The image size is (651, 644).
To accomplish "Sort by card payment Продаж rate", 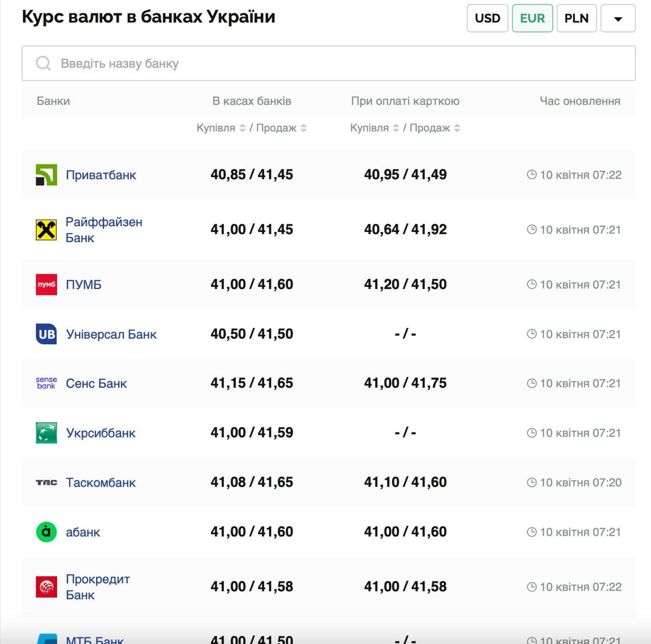I will pyautogui.click(x=457, y=128).
